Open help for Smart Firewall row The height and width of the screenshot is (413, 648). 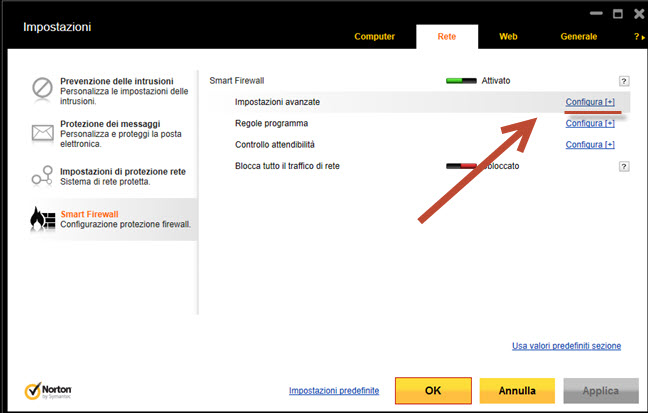[x=624, y=81]
